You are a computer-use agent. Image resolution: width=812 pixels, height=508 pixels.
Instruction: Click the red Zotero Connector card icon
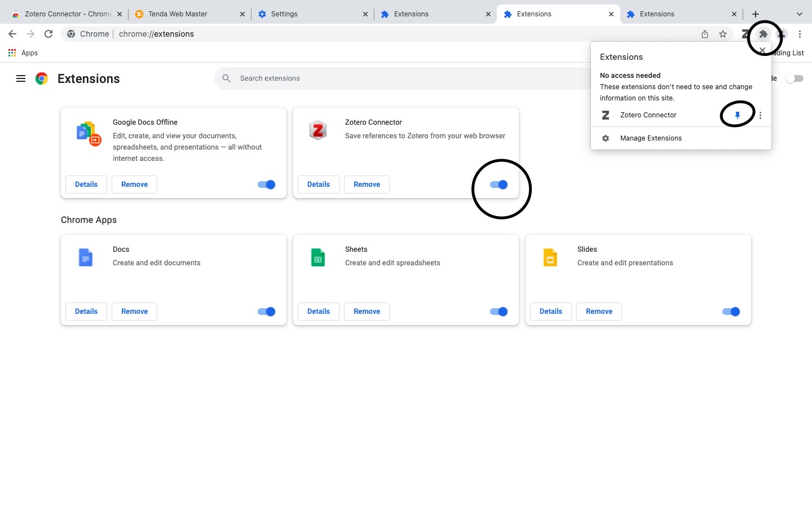318,130
